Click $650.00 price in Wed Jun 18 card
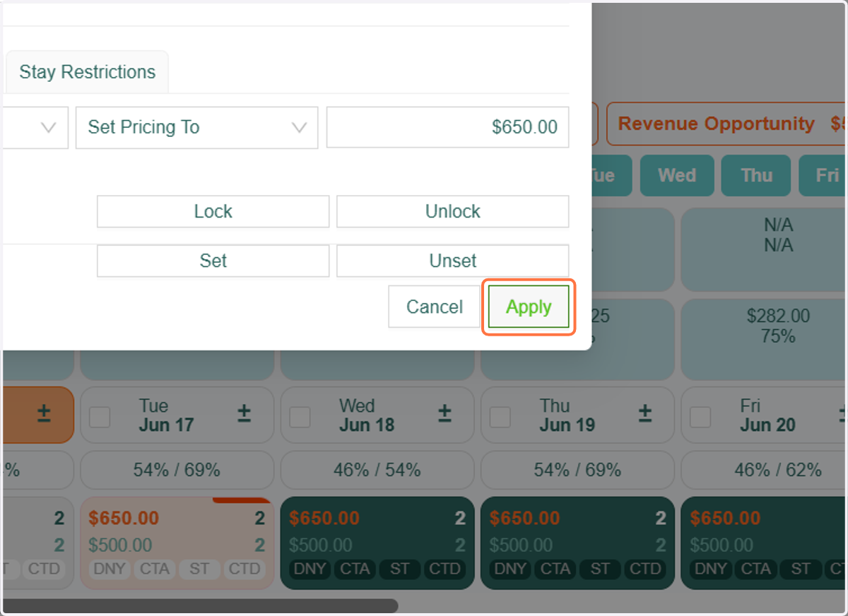The width and height of the screenshot is (848, 616). 324,518
